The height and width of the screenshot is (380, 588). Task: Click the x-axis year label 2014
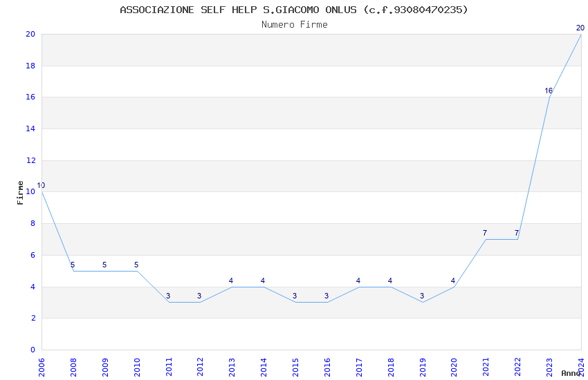tap(264, 366)
